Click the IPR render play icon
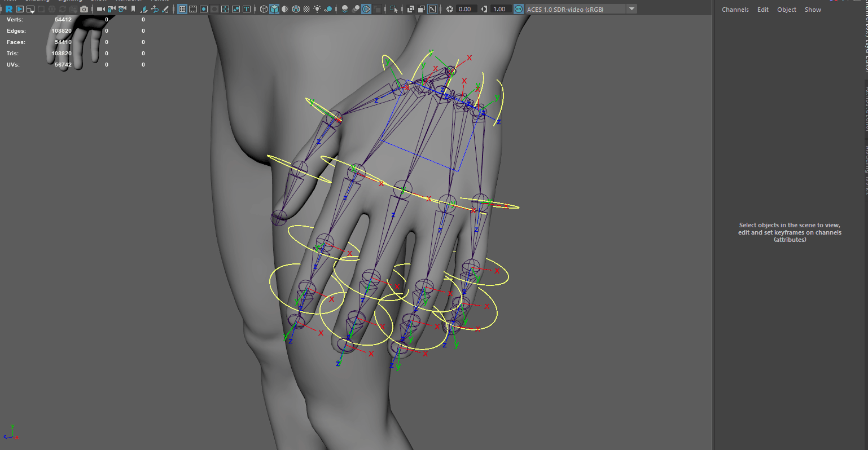Image resolution: width=868 pixels, height=450 pixels. click(x=20, y=9)
